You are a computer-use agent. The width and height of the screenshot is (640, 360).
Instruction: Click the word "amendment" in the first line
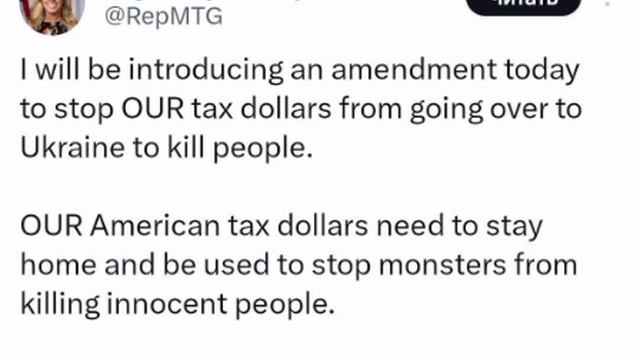(414, 69)
